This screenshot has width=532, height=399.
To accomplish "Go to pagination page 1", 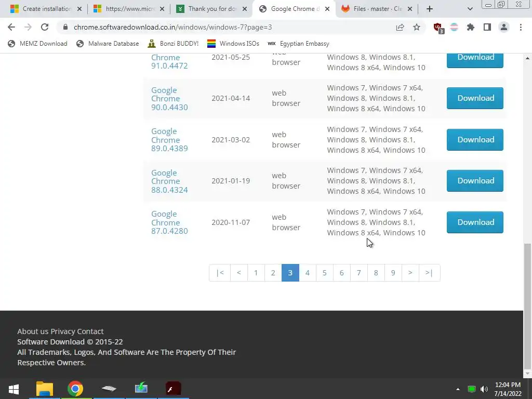I will (x=256, y=273).
